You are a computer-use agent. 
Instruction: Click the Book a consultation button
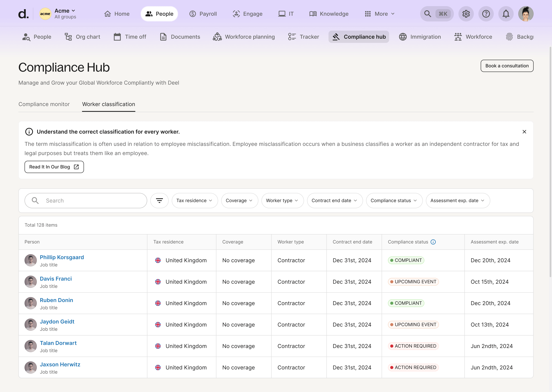point(507,66)
